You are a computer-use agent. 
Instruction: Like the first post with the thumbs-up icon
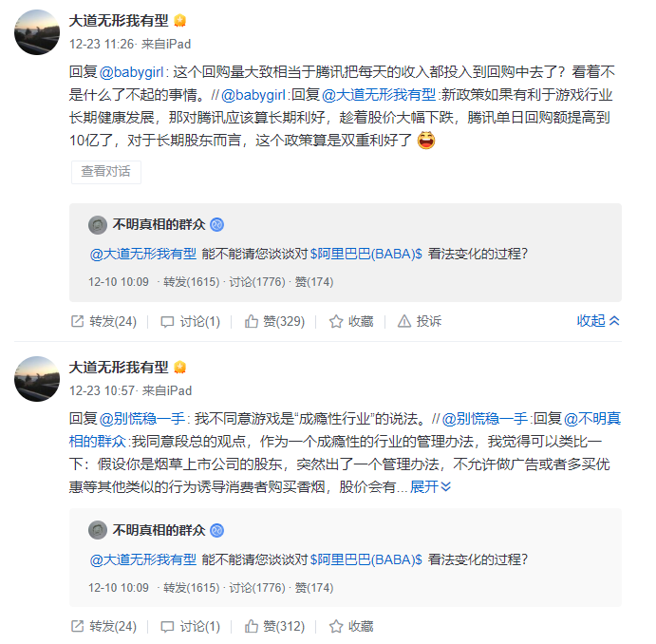[x=252, y=321]
